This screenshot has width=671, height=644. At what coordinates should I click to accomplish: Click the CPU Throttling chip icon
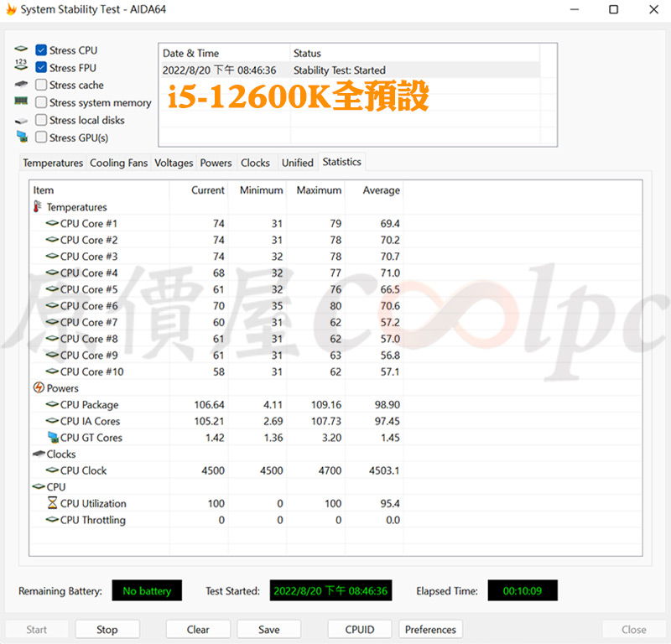[x=52, y=520]
